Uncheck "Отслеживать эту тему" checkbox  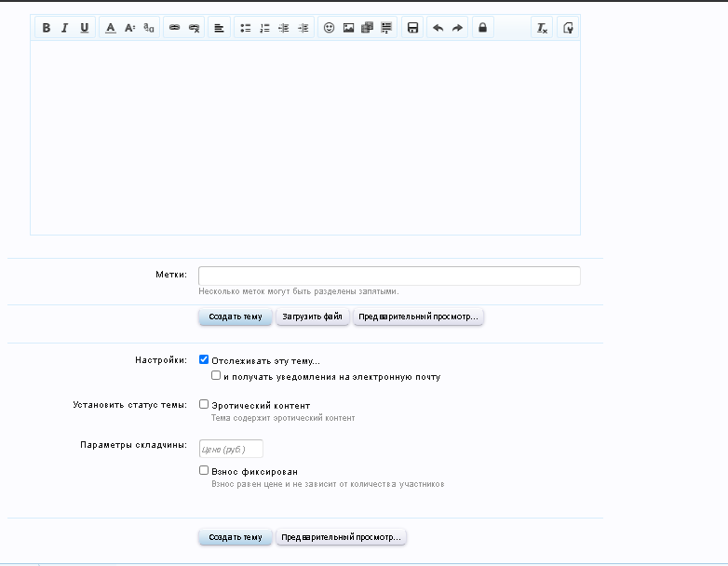204,359
